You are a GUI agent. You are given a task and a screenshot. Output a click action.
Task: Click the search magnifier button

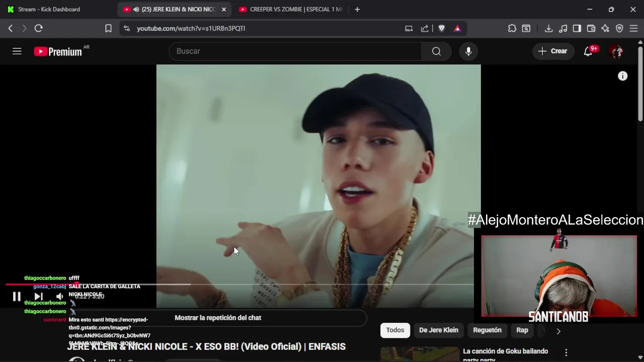pos(436,51)
